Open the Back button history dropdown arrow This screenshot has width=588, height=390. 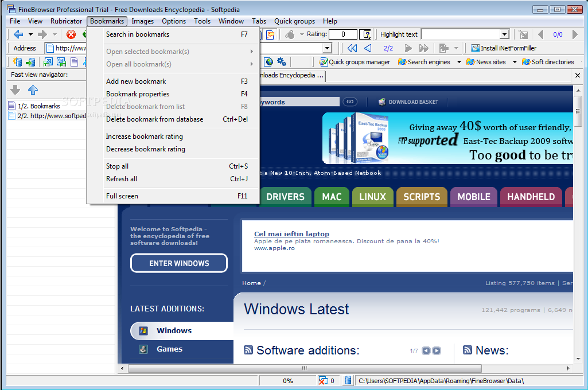tap(30, 34)
